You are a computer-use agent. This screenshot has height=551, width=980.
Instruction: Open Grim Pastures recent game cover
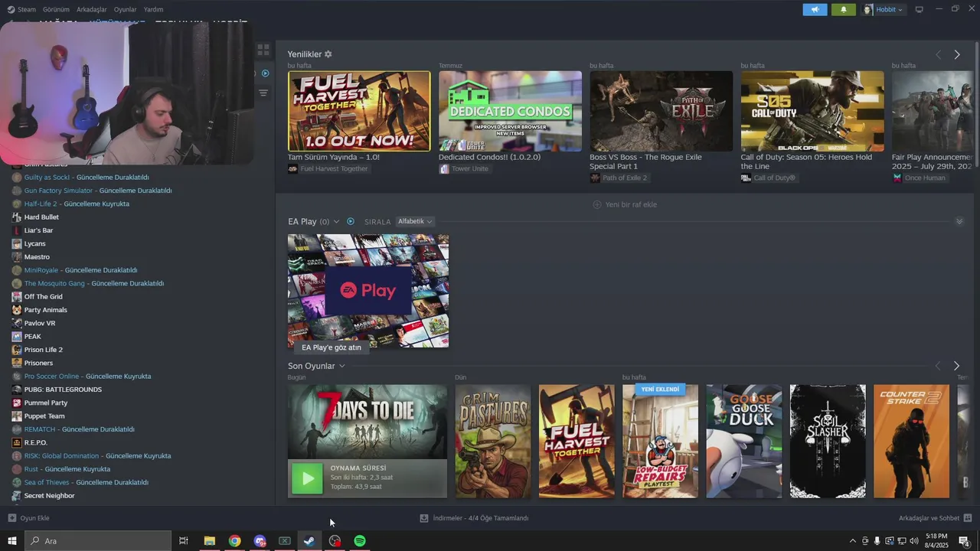point(492,442)
